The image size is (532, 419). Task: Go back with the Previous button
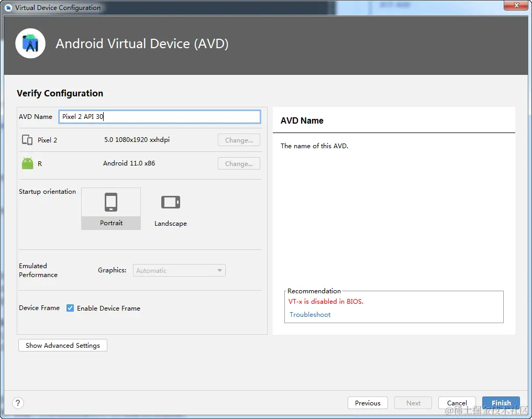tap(368, 403)
